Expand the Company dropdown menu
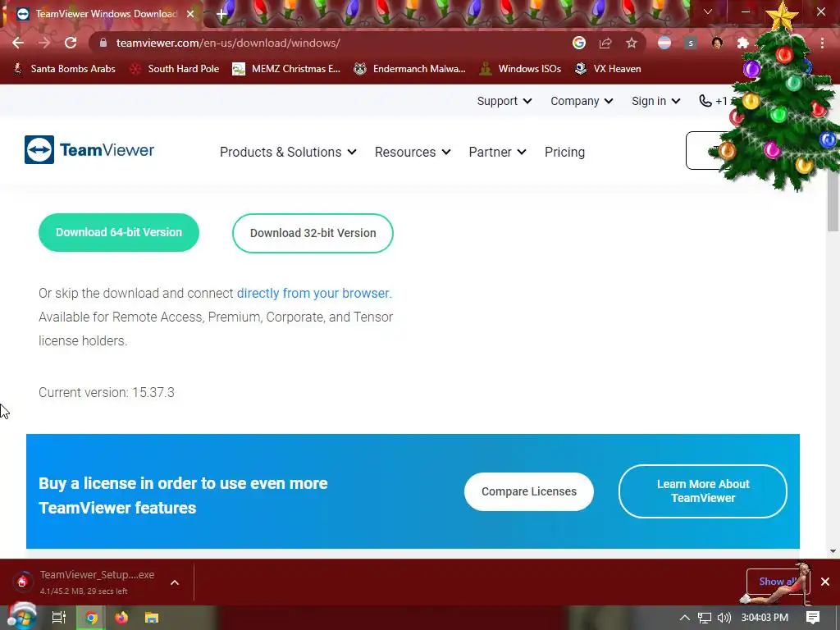Screen dimensions: 840x630 click(582, 101)
